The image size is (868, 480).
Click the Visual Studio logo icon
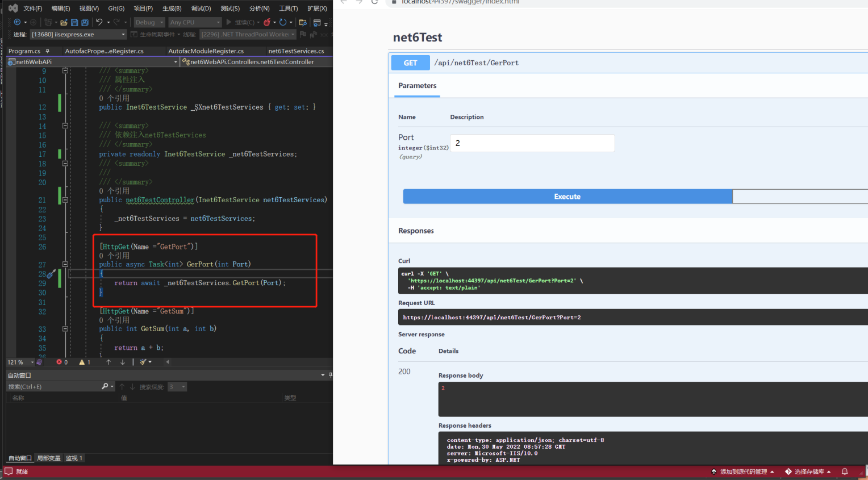click(12, 8)
